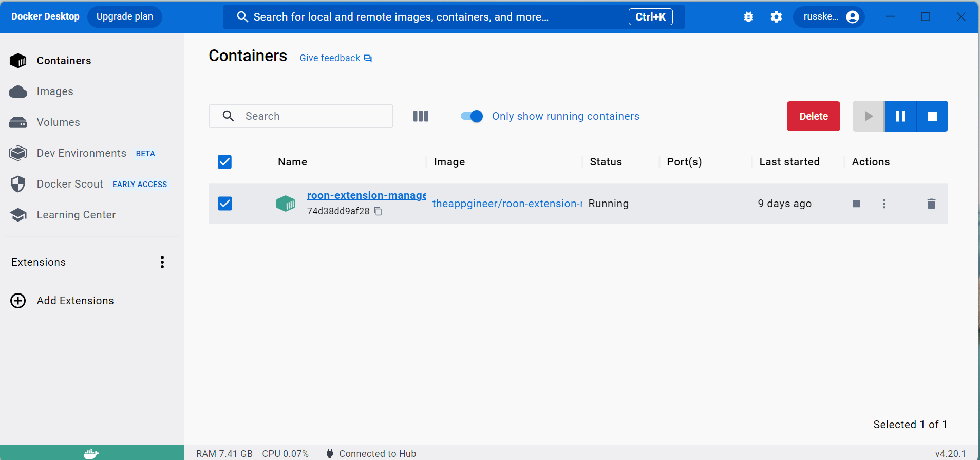Click the bug troubleshoot icon in header

pos(748,17)
